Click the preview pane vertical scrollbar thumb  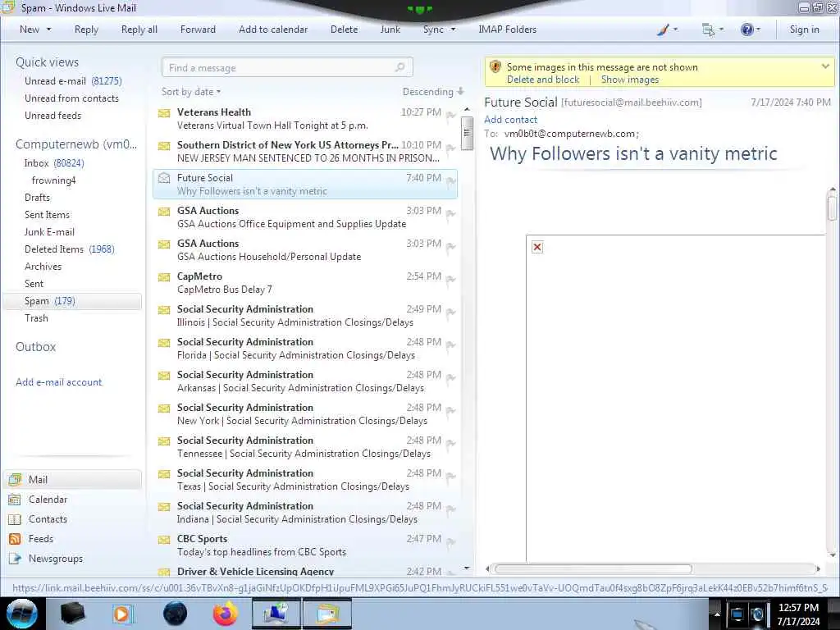pos(832,208)
